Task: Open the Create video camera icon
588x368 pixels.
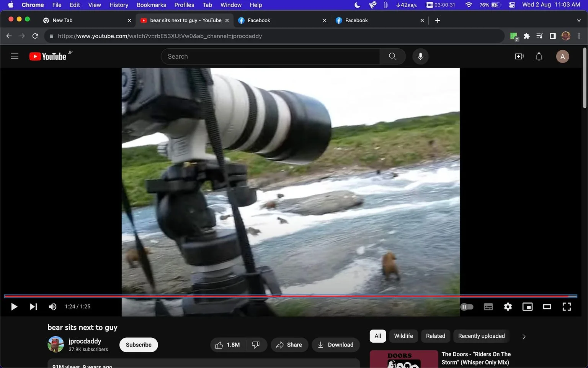Action: (519, 56)
